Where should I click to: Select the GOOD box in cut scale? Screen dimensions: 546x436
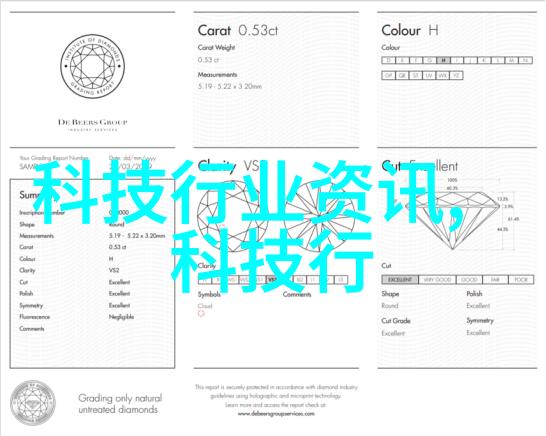pyautogui.click(x=469, y=280)
